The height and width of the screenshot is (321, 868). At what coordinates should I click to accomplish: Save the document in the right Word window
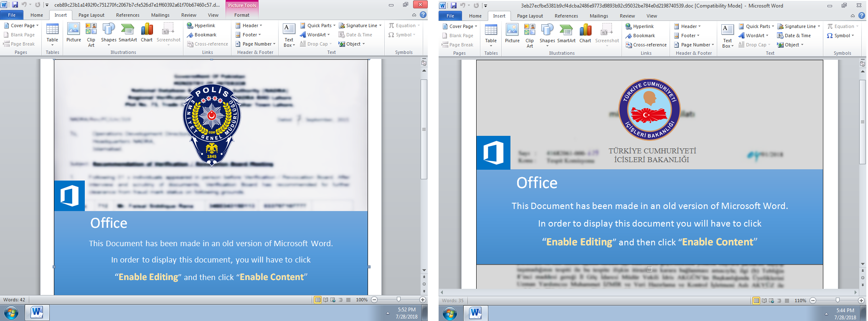pos(454,5)
